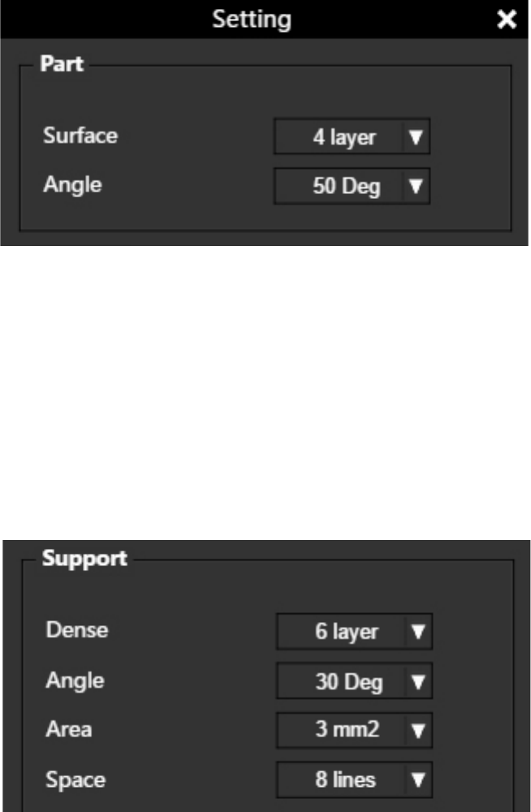Click the Space label
The image size is (531, 812).
pos(74,779)
